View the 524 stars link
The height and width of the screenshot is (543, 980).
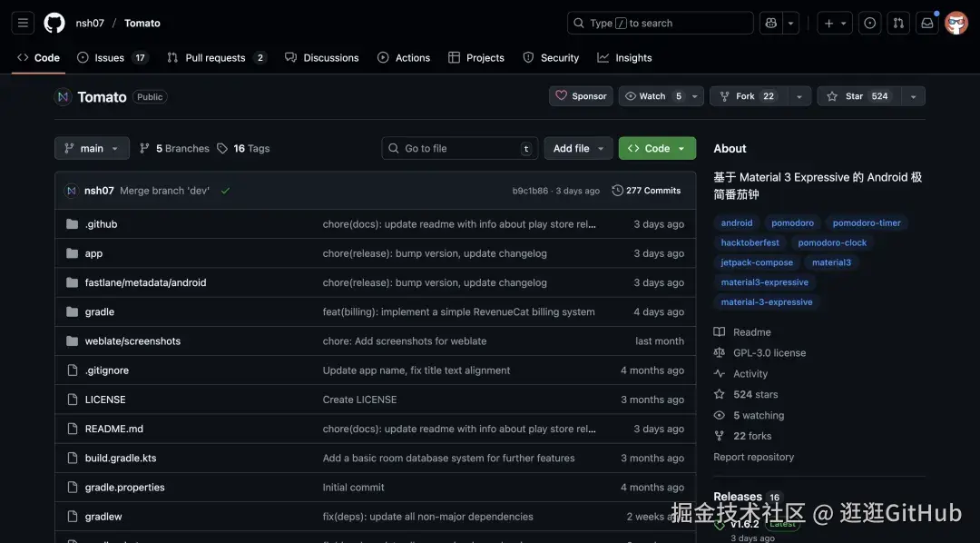tap(746, 395)
